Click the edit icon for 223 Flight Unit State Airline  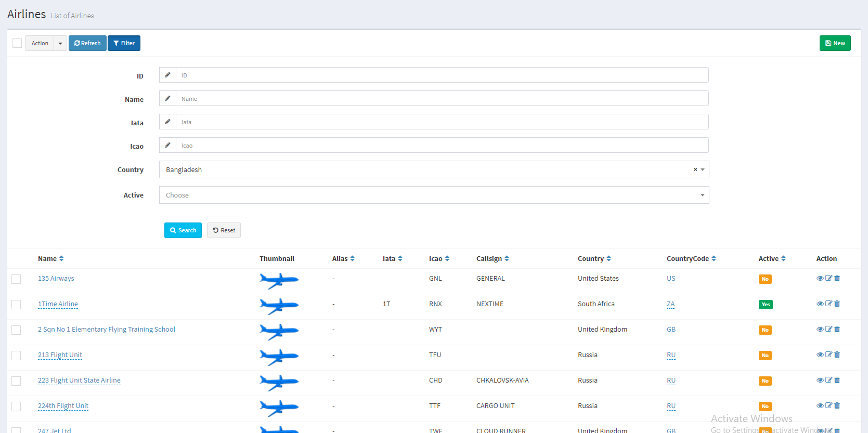tap(828, 380)
